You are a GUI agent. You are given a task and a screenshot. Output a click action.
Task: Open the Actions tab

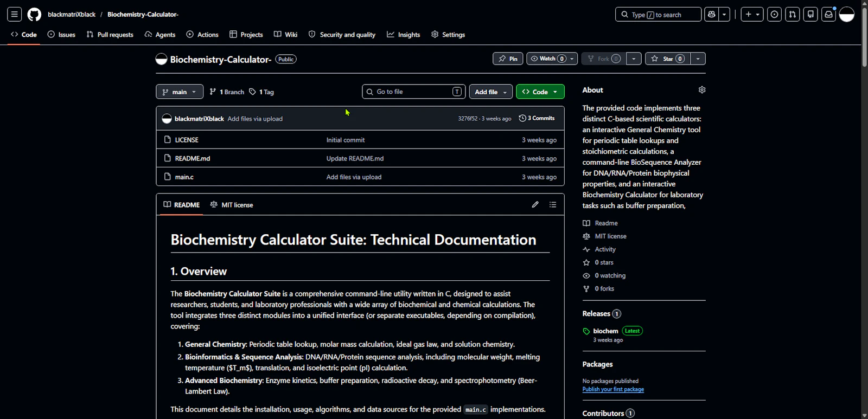coord(202,35)
